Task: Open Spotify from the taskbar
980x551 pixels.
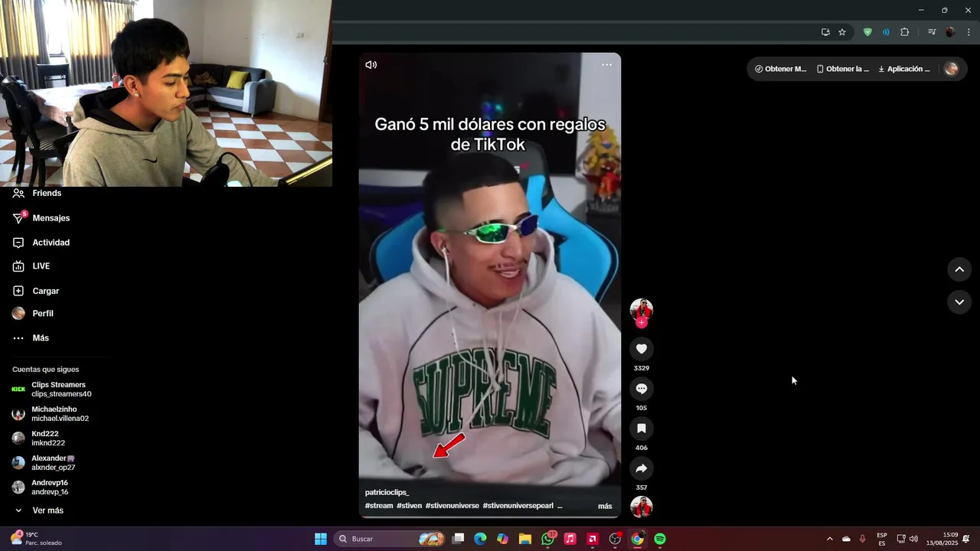Action: 660,539
